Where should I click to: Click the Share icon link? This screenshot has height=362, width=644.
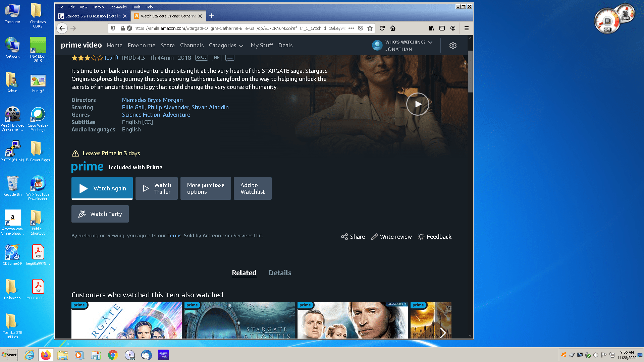[353, 237]
